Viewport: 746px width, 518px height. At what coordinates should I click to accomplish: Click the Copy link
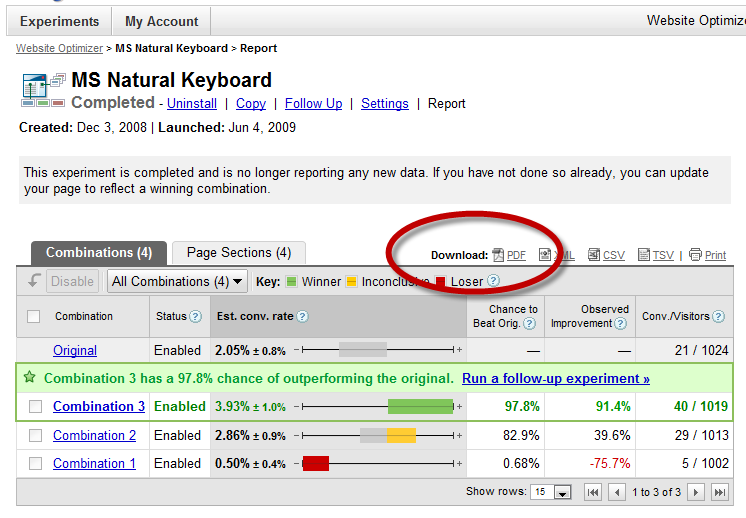point(251,103)
